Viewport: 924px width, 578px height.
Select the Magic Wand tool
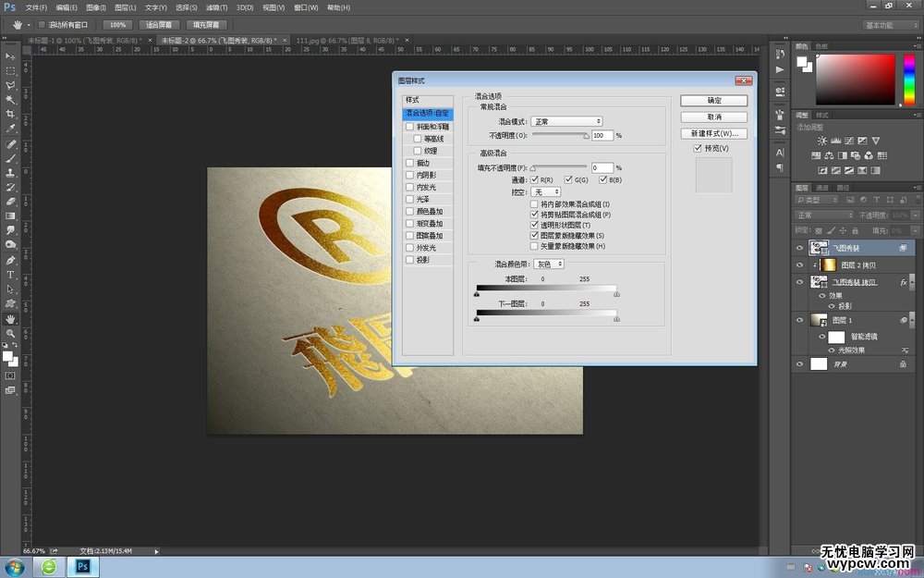point(10,100)
